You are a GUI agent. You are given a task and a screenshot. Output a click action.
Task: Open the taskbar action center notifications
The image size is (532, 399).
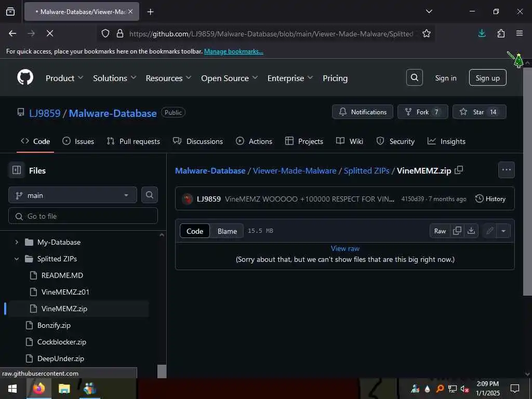[x=515, y=389]
